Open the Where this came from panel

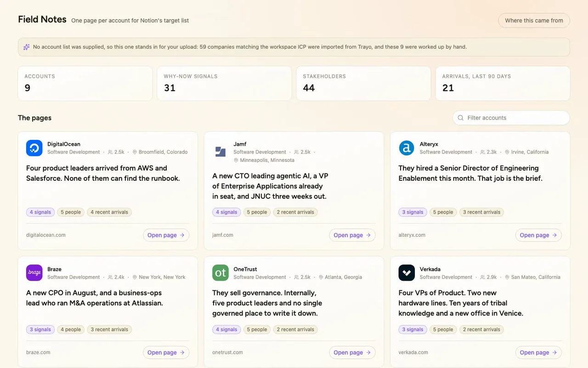point(534,20)
